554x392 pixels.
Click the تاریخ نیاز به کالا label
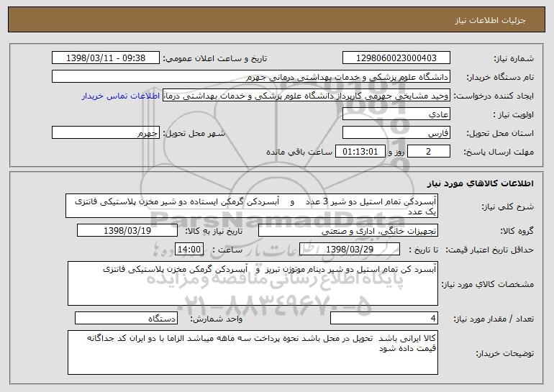214,231
